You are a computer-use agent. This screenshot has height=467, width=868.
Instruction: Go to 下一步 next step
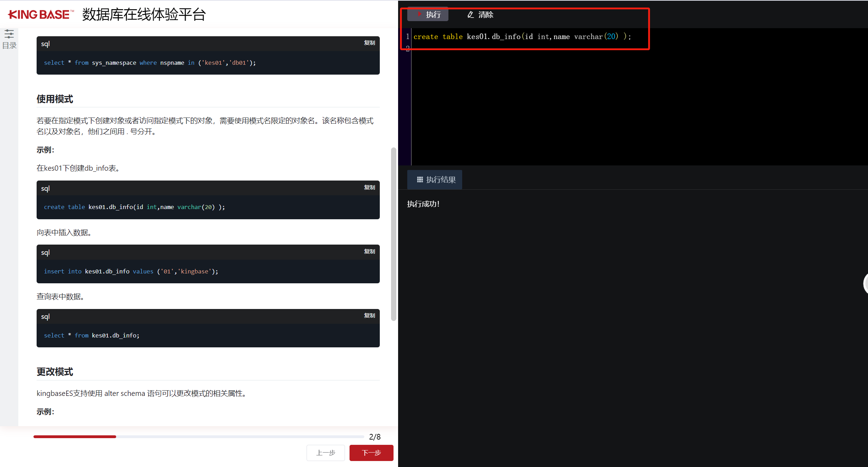point(371,453)
